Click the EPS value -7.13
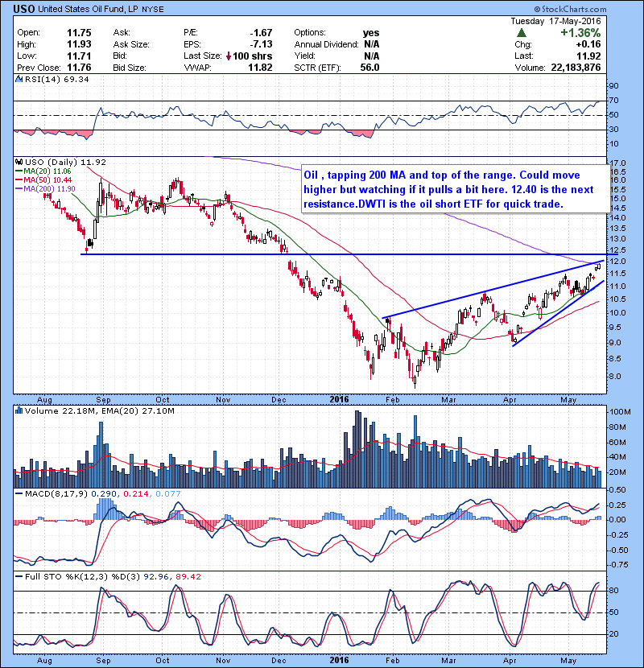The width and height of the screenshot is (644, 668). 261,44
